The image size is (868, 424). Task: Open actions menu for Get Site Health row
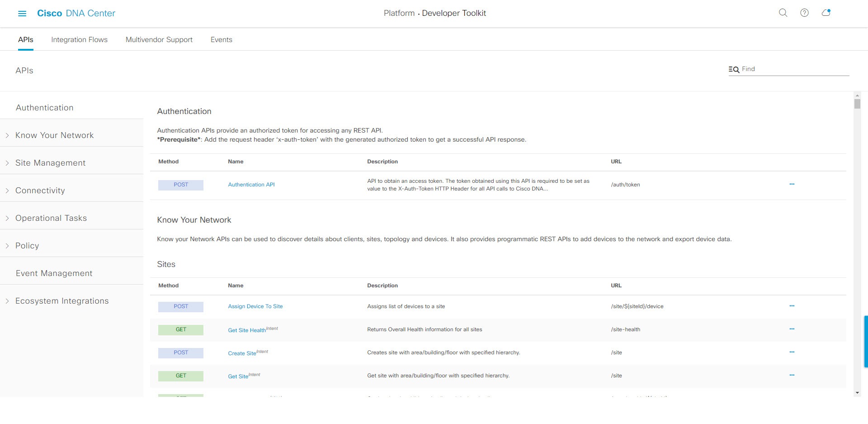click(x=792, y=329)
